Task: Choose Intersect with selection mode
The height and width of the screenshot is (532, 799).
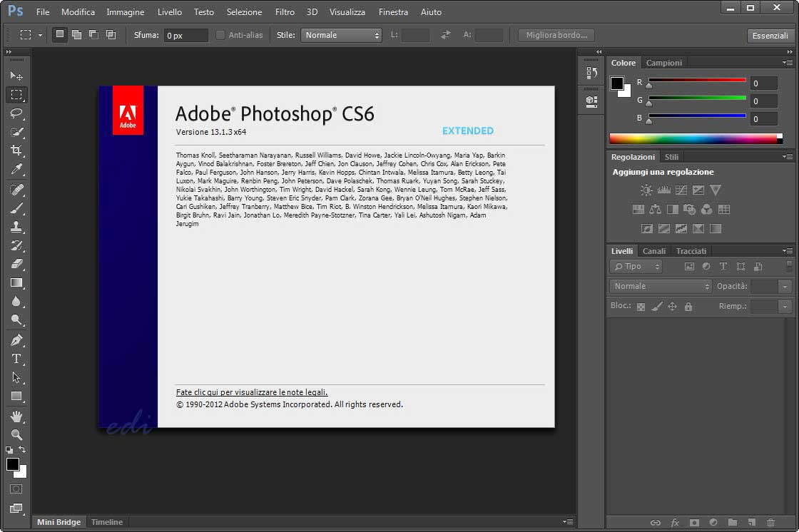Action: [x=111, y=35]
